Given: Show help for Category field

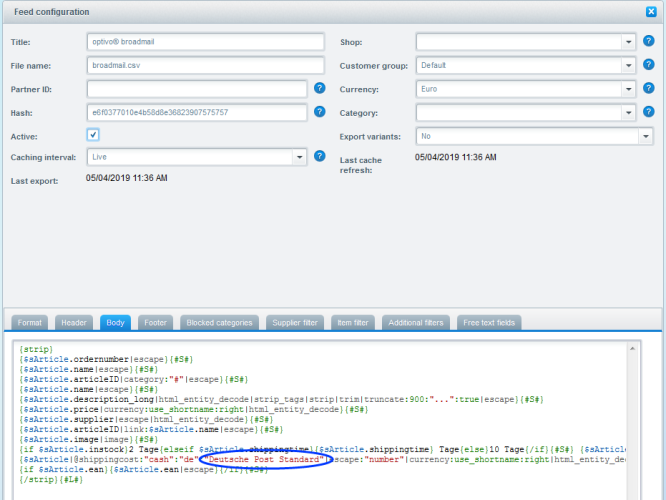Looking at the screenshot, I should (x=648, y=112).
